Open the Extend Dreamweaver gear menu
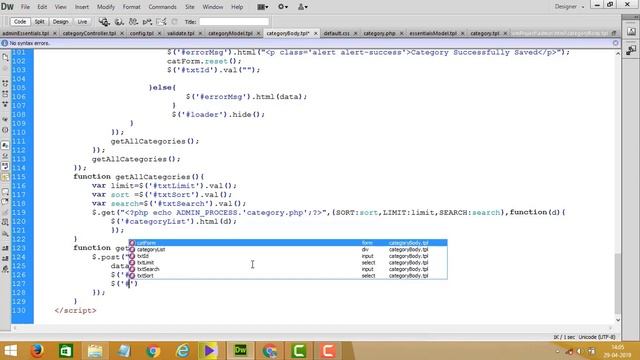The width and height of the screenshot is (640, 360). click(x=283, y=7)
